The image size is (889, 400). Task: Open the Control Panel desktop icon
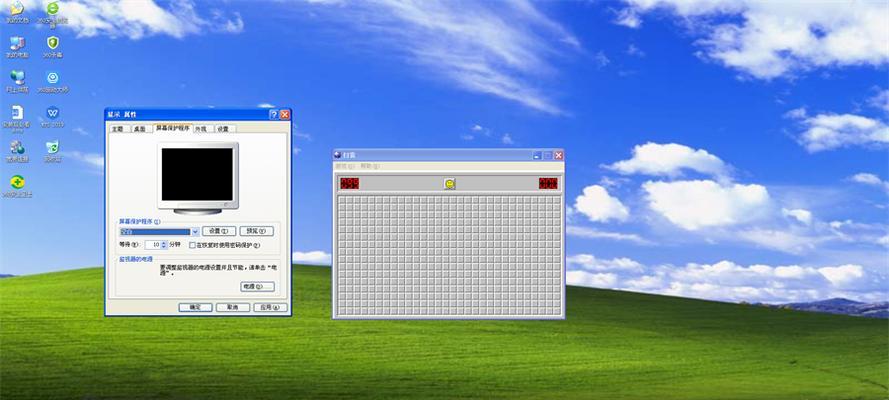[x=17, y=147]
